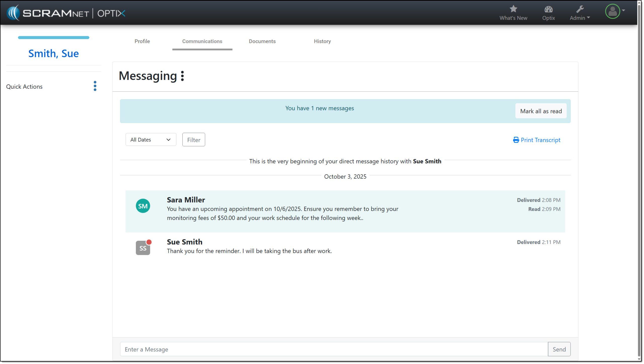This screenshot has width=644, height=364.
Task: Click the SCRAMNET Optix logo
Action: 66,13
